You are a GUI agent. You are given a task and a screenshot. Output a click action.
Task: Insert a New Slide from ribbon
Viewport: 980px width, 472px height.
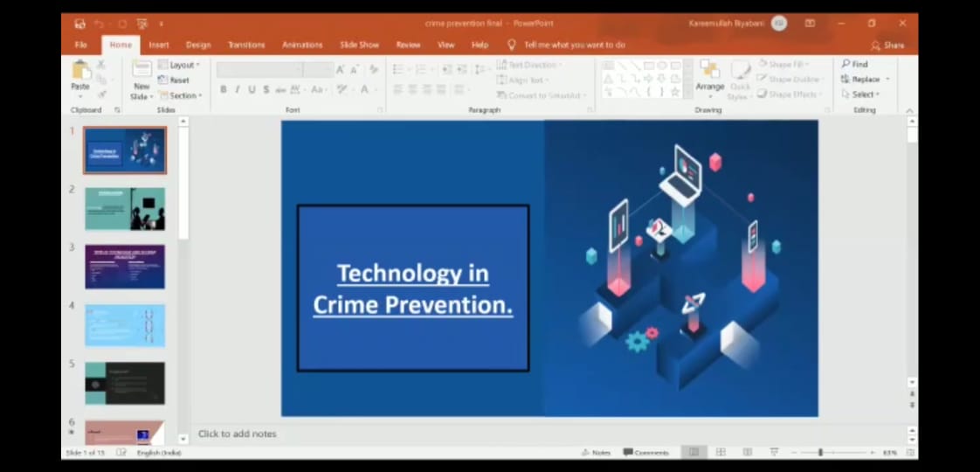141,80
